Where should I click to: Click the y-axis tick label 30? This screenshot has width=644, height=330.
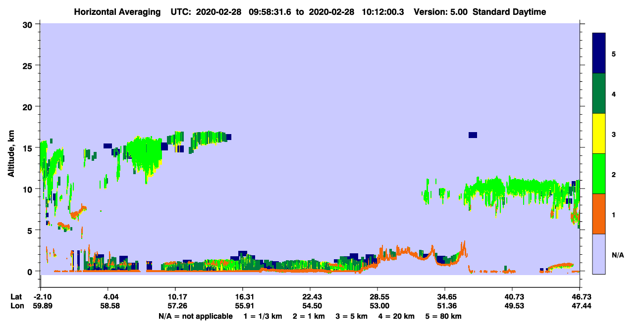pyautogui.click(x=29, y=24)
